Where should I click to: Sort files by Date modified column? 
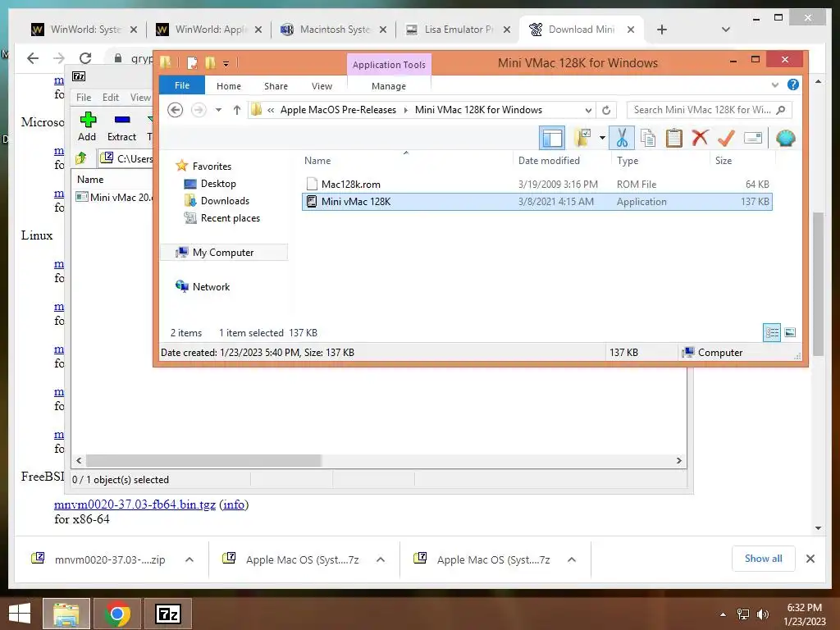point(549,161)
